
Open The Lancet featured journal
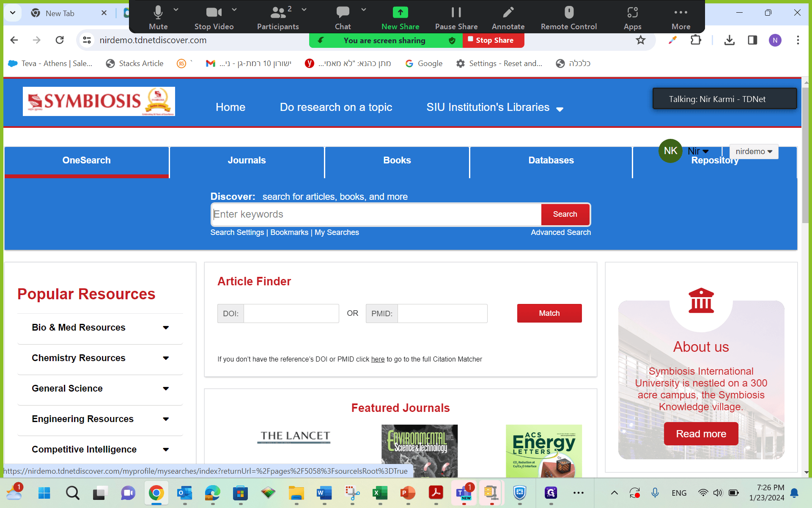pyautogui.click(x=295, y=436)
